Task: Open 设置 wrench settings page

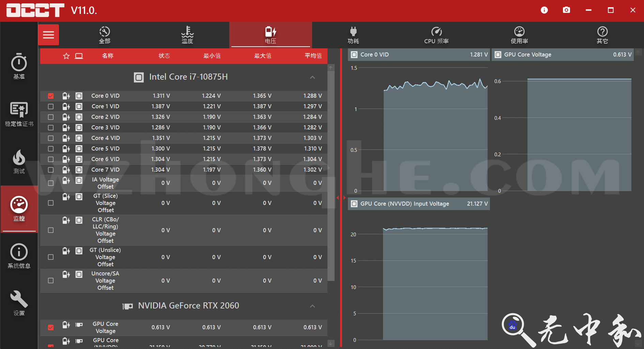Action: click(19, 303)
